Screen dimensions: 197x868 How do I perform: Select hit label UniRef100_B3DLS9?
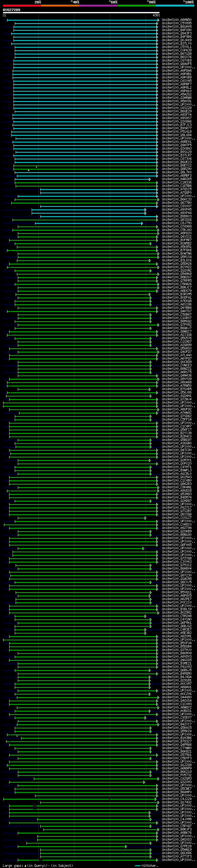(x=177, y=609)
